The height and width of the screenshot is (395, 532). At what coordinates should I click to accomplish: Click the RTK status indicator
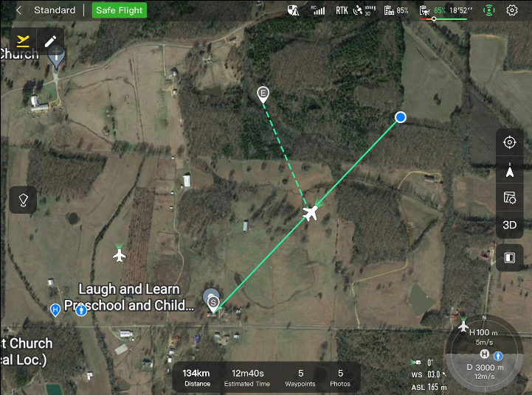click(342, 10)
